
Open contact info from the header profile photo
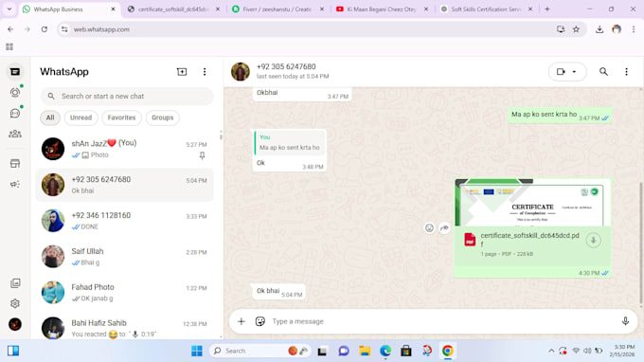pyautogui.click(x=241, y=72)
